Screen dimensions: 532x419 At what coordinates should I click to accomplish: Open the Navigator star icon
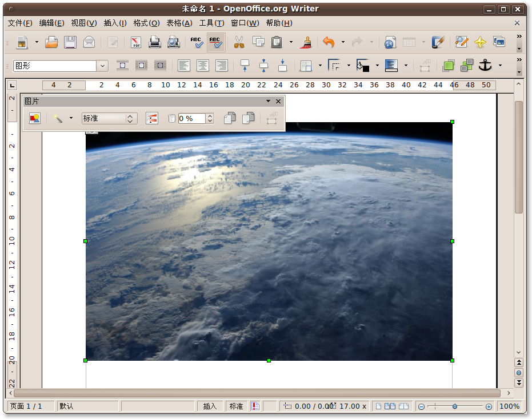[x=480, y=42]
